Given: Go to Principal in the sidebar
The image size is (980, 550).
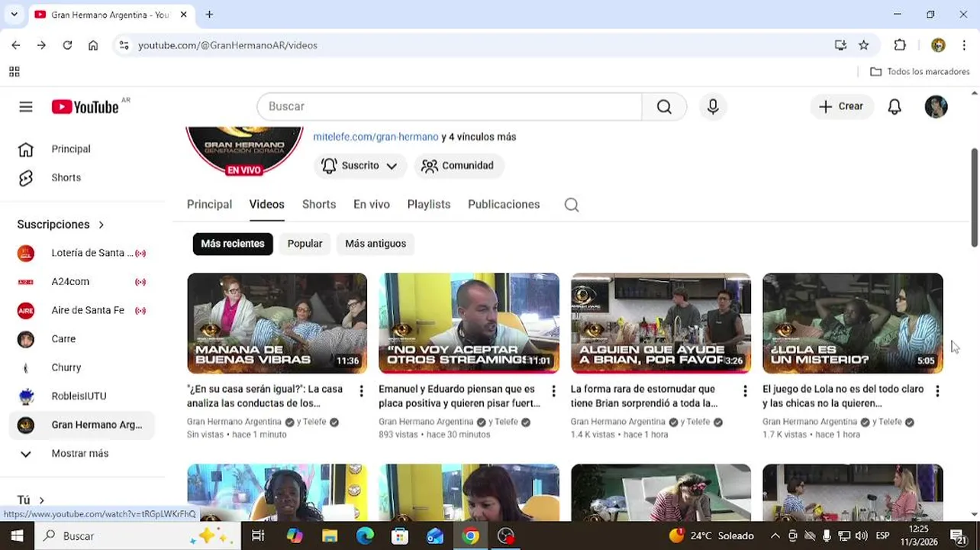Looking at the screenshot, I should [80, 149].
